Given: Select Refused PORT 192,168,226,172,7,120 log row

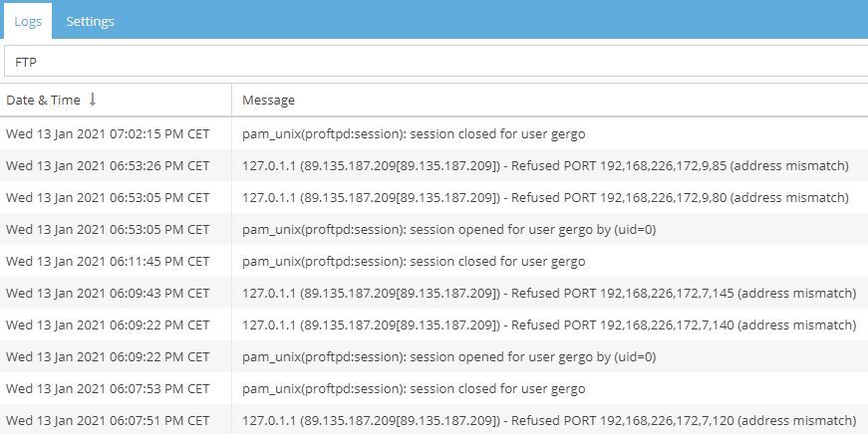Looking at the screenshot, I should click(549, 420).
